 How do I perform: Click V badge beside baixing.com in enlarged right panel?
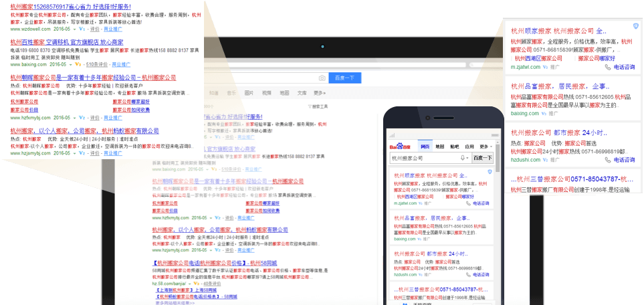544,114
